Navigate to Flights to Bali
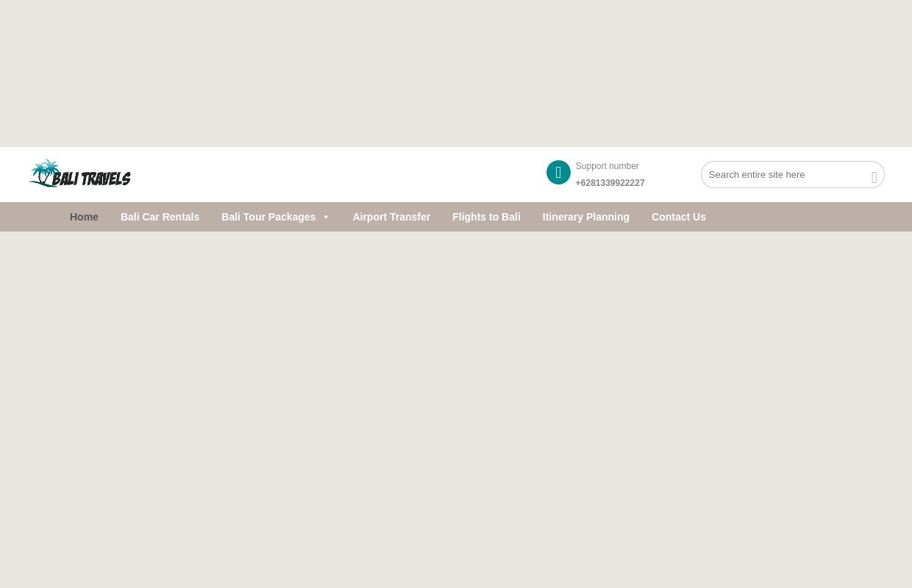 pyautogui.click(x=486, y=217)
